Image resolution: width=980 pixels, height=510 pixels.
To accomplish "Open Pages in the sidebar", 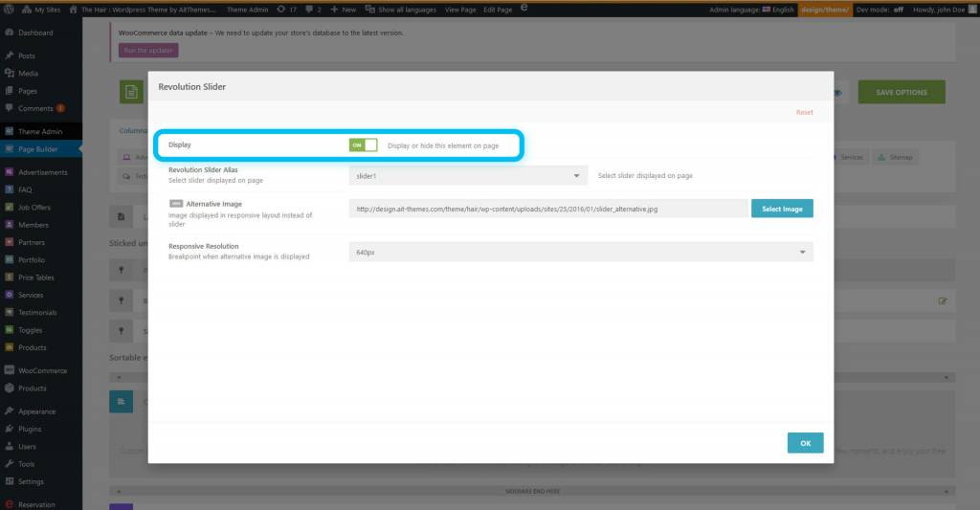I will click(x=28, y=91).
